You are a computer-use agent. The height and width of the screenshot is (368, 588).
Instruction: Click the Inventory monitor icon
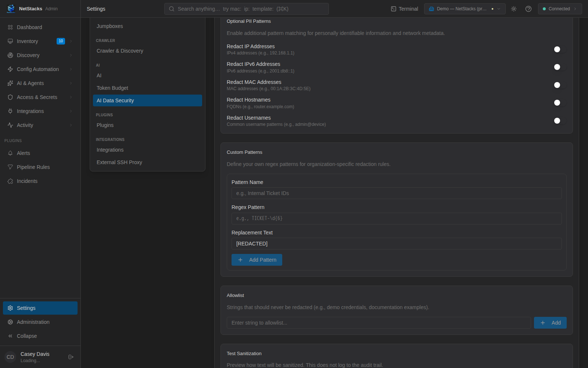(x=10, y=41)
